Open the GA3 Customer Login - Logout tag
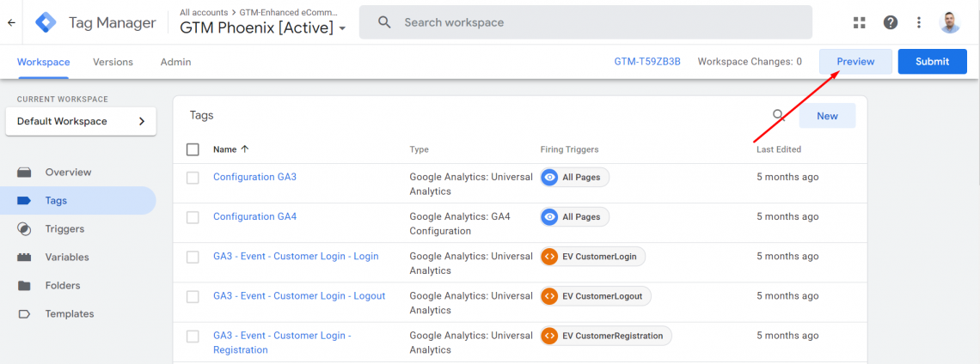Screen dimensions: 980x364 (x=298, y=296)
